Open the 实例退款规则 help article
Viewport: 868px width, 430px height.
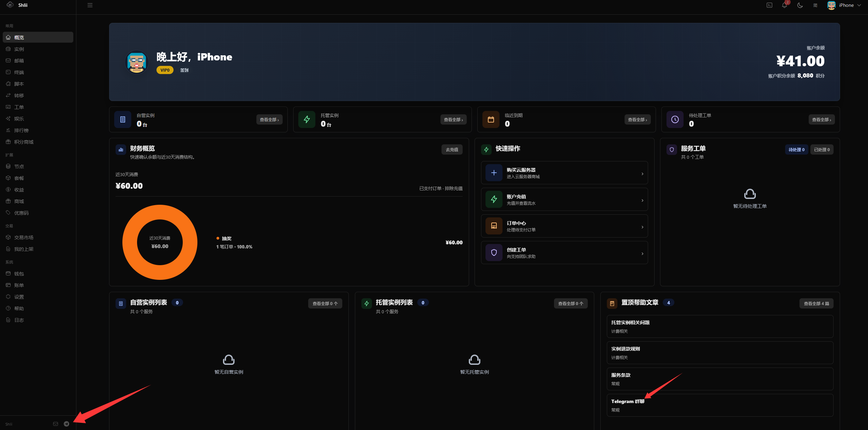point(720,353)
